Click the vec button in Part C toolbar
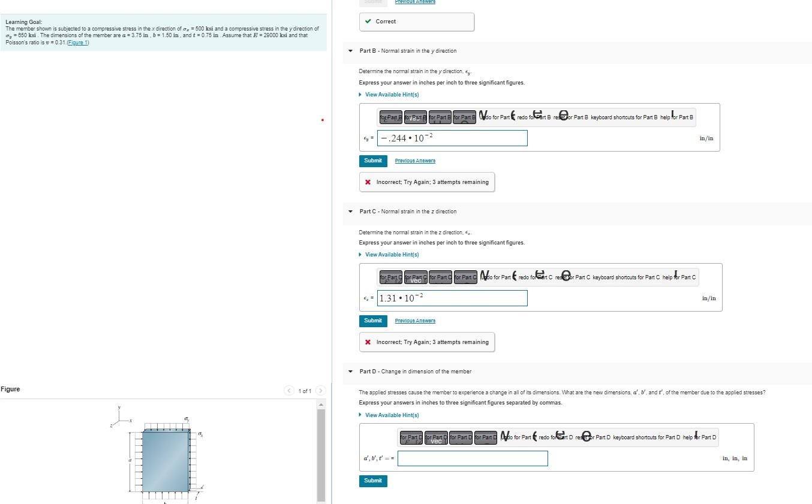Viewport: 812px width, 504px height. click(416, 277)
